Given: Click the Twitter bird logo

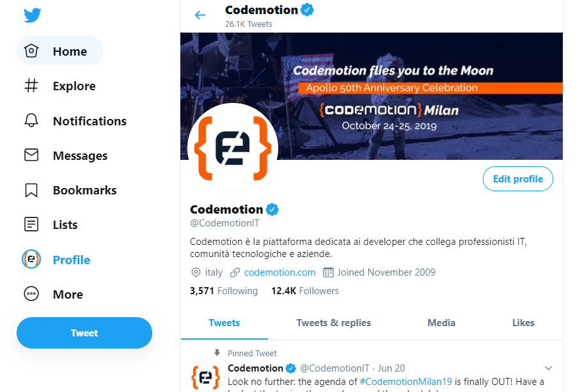Looking at the screenshot, I should click(x=33, y=15).
